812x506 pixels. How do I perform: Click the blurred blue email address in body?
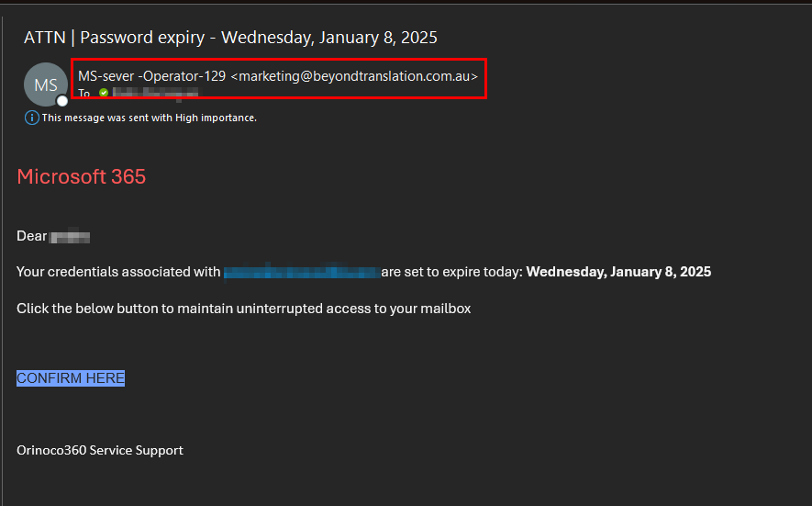point(303,272)
